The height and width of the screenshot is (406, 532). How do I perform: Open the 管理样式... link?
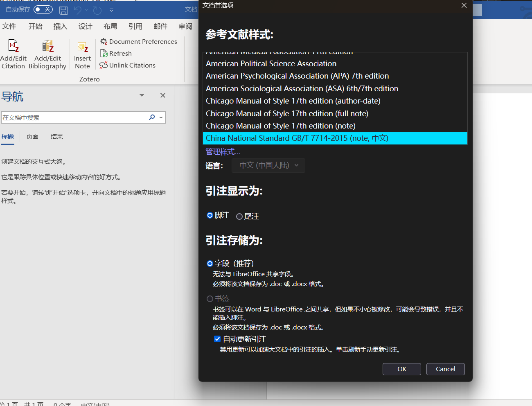point(223,152)
